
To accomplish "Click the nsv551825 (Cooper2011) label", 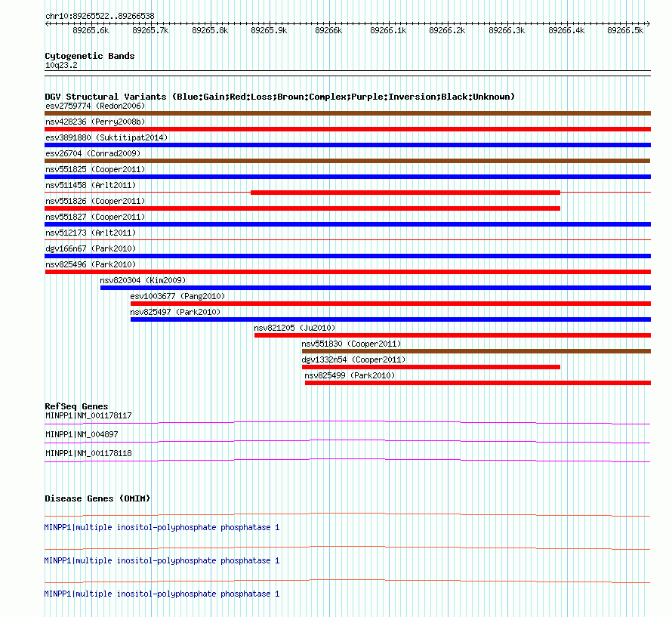I will 95,169.
